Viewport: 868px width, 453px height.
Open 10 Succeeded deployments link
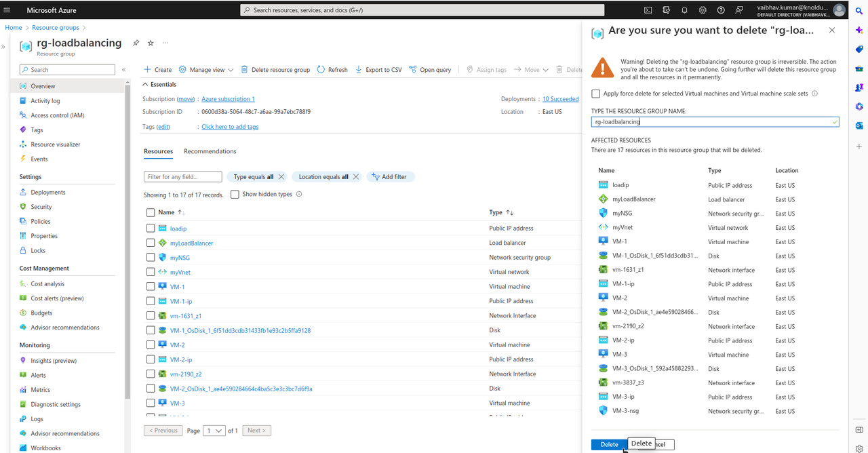point(560,99)
